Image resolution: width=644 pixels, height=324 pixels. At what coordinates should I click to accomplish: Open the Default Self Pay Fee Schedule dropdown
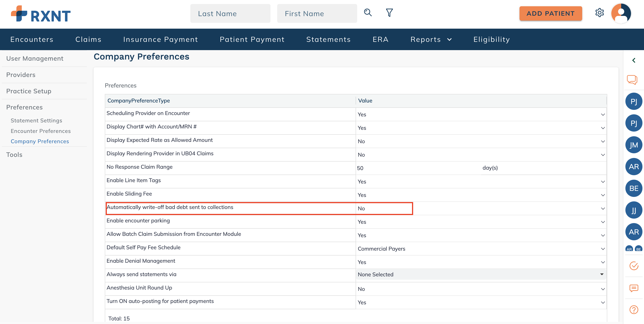(x=603, y=249)
